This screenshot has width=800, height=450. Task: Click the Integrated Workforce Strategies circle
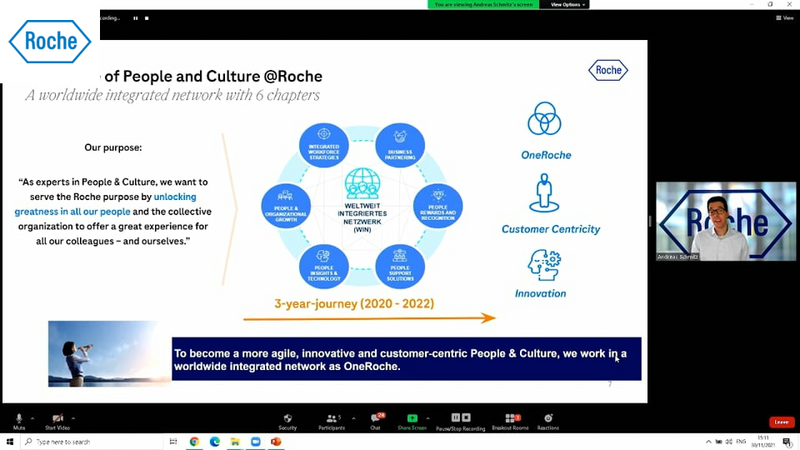(324, 145)
